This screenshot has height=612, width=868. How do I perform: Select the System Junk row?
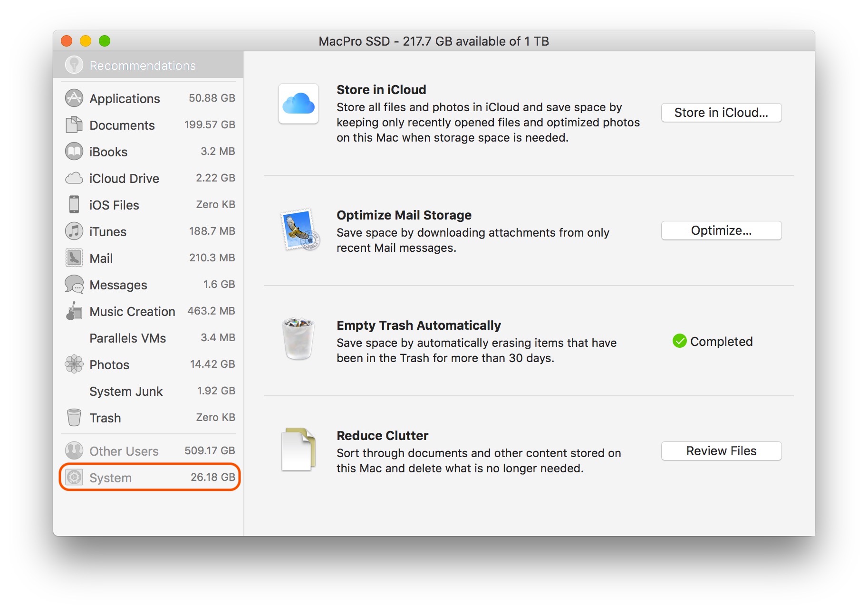coord(148,391)
